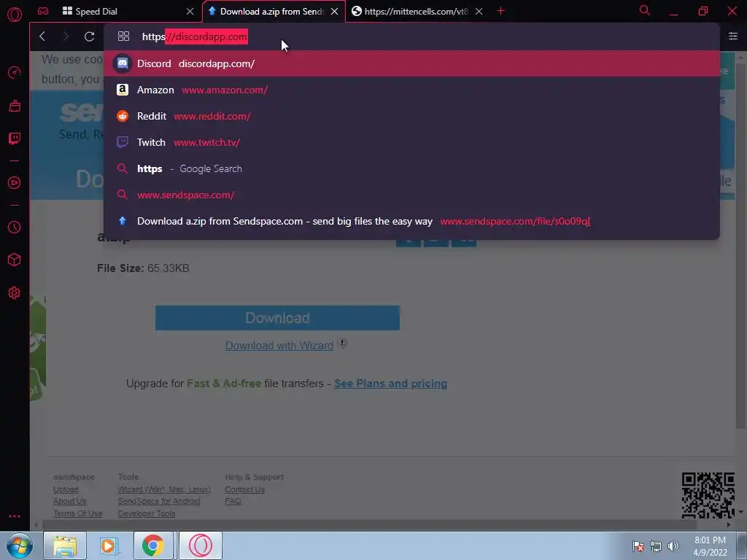747x560 pixels.
Task: Click the horizontal page scrollbar
Action: (369, 525)
